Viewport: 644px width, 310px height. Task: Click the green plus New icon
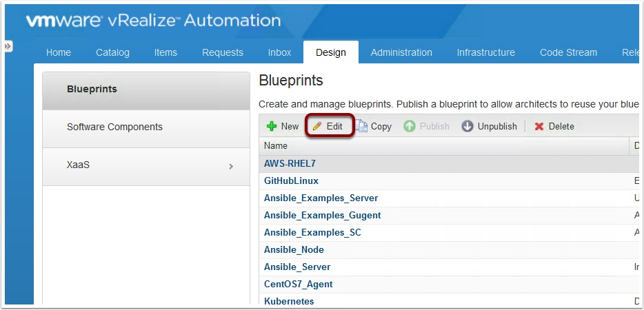tap(272, 126)
